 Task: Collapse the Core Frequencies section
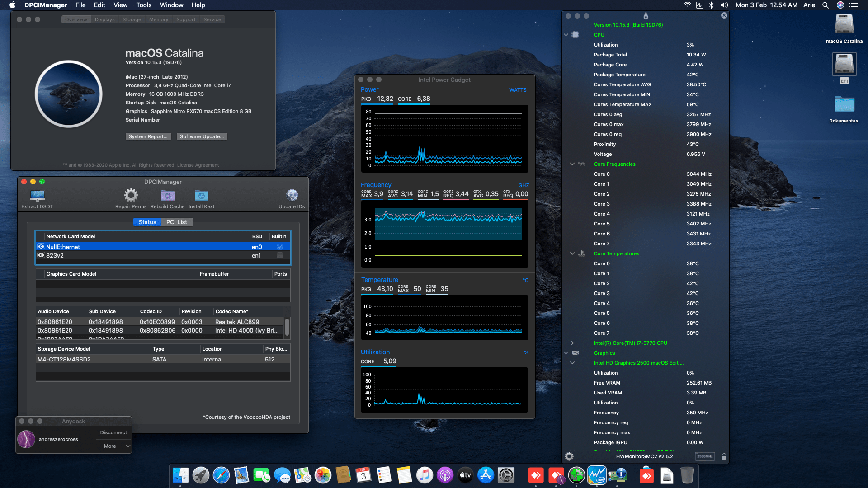(x=572, y=164)
